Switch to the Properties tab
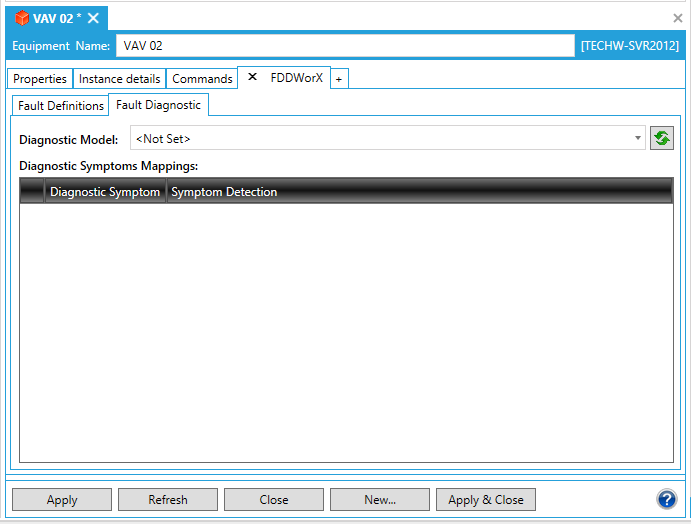The width and height of the screenshot is (691, 524). tap(40, 79)
